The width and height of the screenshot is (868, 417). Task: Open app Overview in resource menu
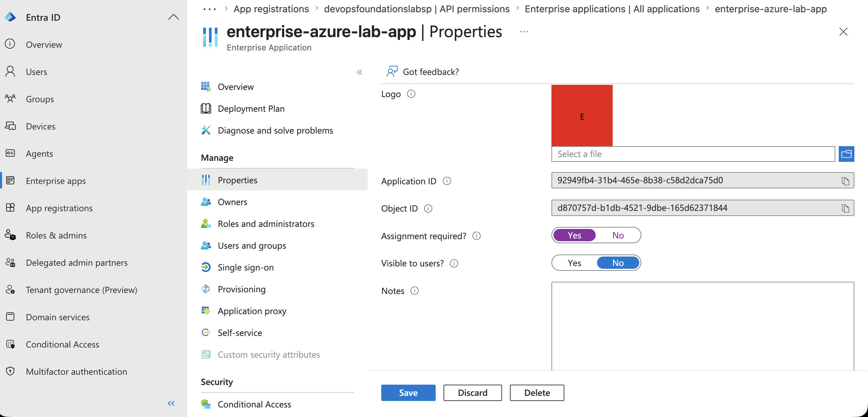(x=236, y=87)
